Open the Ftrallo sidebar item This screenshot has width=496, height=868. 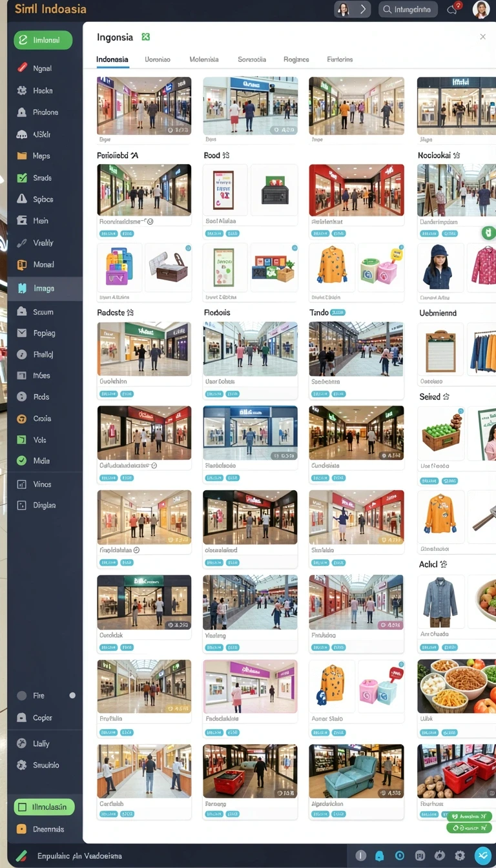tap(44, 355)
